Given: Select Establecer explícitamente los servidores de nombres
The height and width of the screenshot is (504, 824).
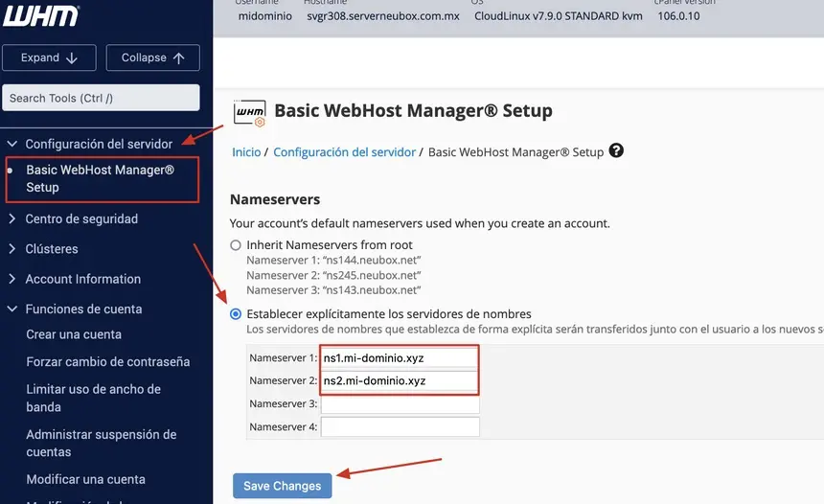Looking at the screenshot, I should point(236,314).
